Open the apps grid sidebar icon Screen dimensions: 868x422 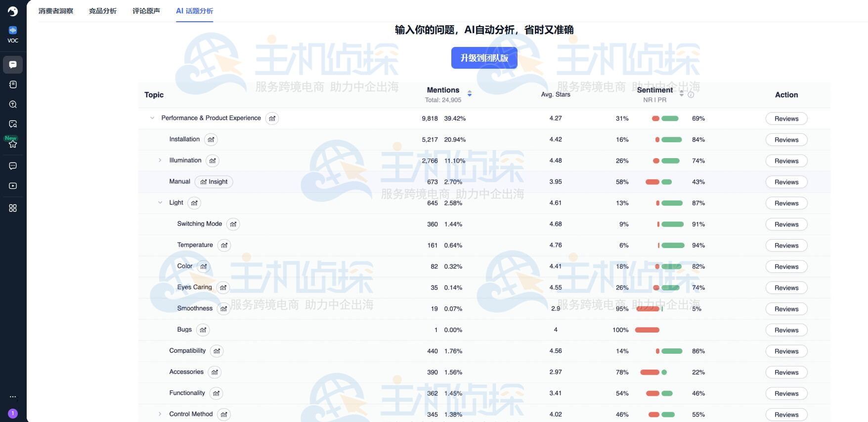13,208
